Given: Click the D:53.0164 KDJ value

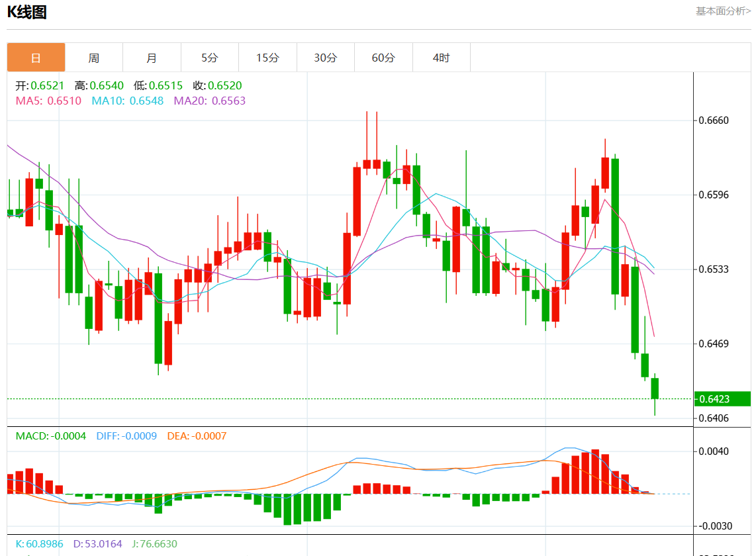Looking at the screenshot, I should click(98, 544).
